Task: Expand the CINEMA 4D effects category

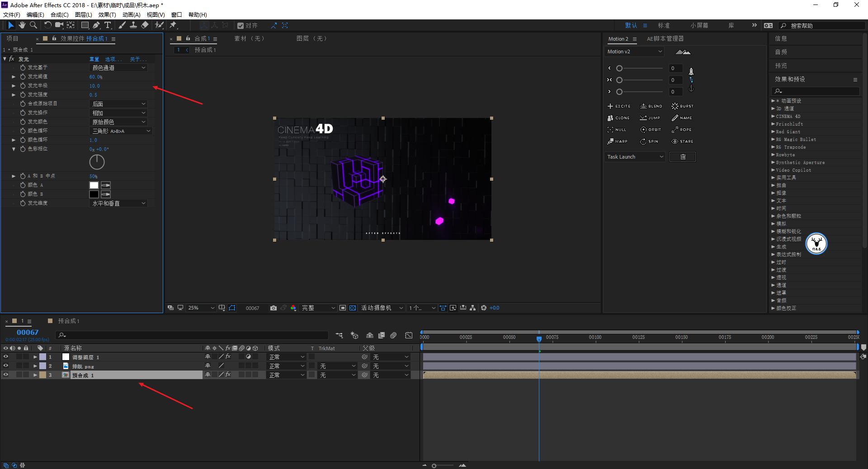Action: click(774, 116)
